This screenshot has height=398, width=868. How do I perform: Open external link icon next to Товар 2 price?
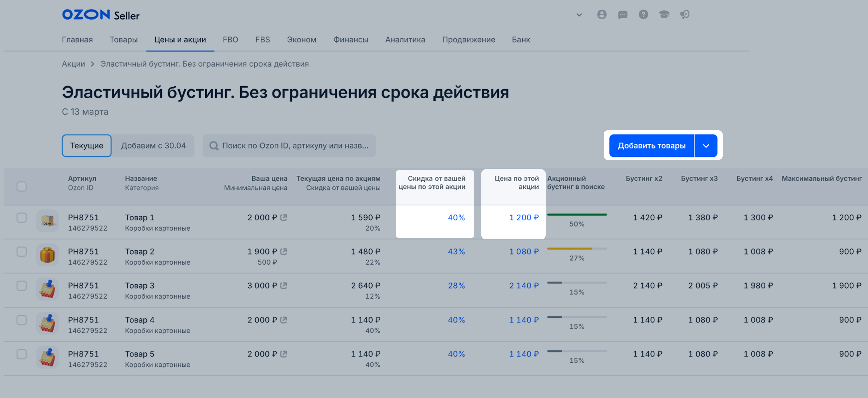click(x=284, y=252)
